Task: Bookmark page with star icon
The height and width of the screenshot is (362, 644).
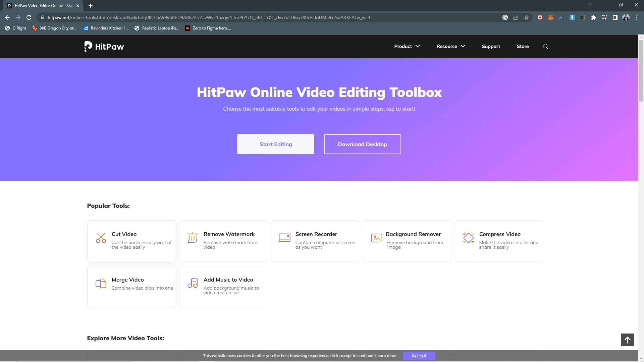Action: point(527,17)
